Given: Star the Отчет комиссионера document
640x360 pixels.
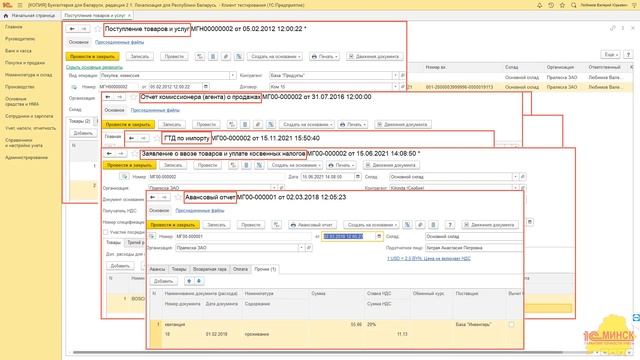Looking at the screenshot, I should click(x=133, y=97).
